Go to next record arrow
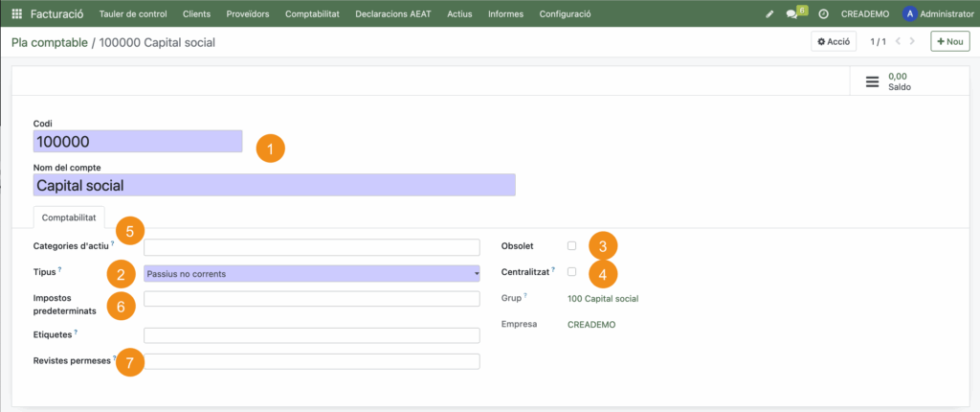 point(913,42)
